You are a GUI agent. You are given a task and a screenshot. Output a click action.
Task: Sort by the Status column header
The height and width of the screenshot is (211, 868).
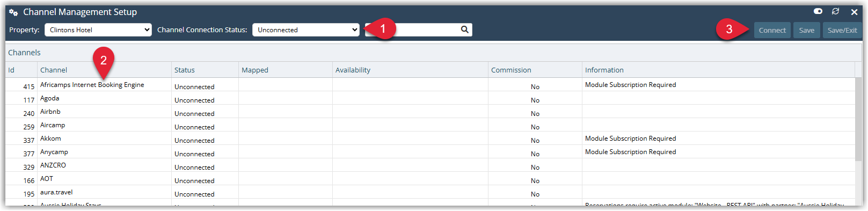coord(205,70)
